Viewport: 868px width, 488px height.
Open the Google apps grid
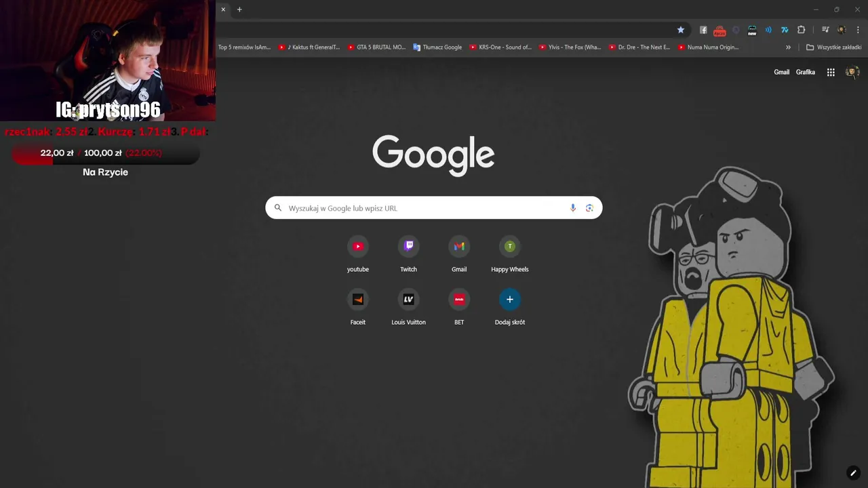click(x=831, y=72)
